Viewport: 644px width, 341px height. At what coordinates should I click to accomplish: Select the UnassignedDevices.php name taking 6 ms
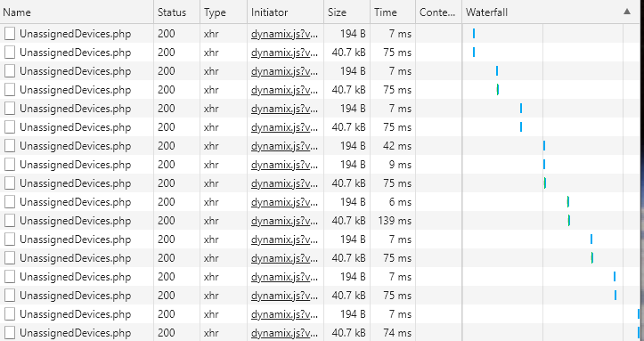pos(75,202)
